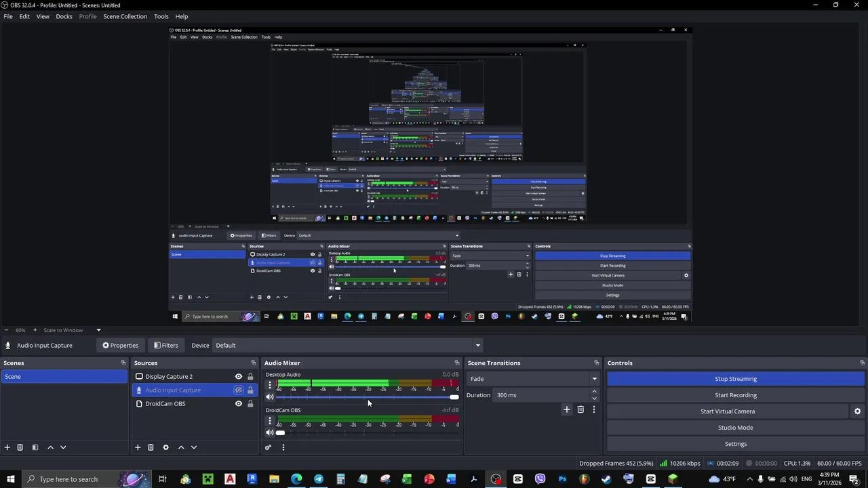Mute DroidCam OBS audio speaker icon
The width and height of the screenshot is (868, 488).
270,432
